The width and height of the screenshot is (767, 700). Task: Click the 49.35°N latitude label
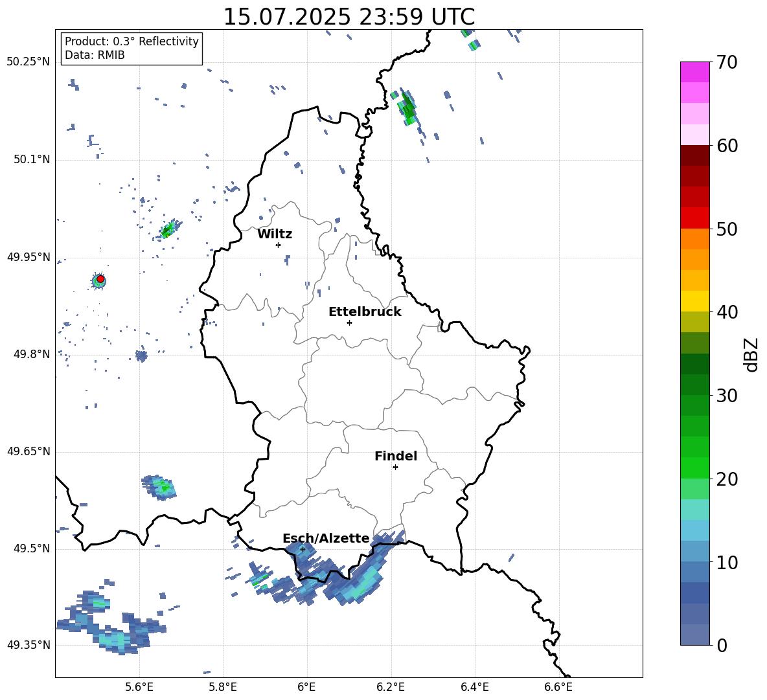[x=29, y=645]
